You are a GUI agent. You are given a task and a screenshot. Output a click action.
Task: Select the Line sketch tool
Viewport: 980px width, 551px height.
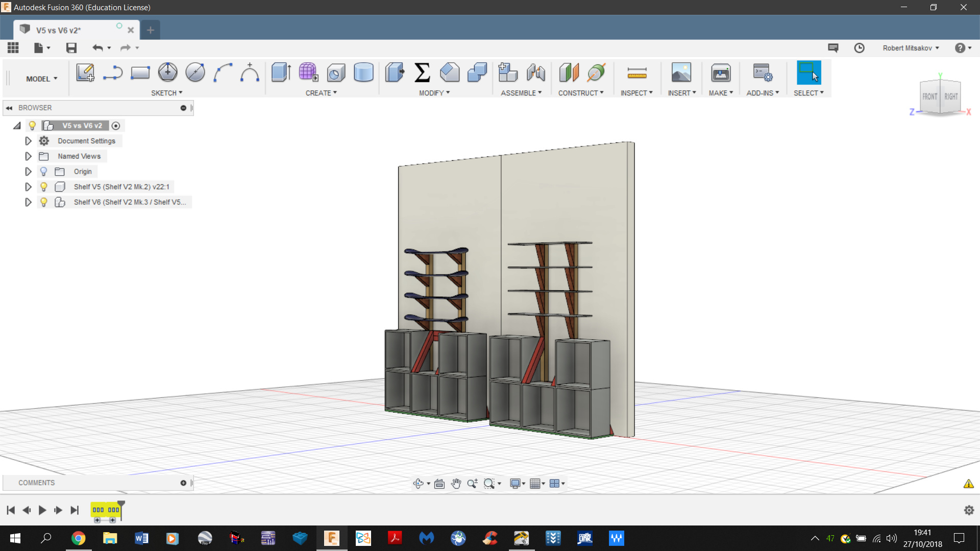(x=112, y=72)
